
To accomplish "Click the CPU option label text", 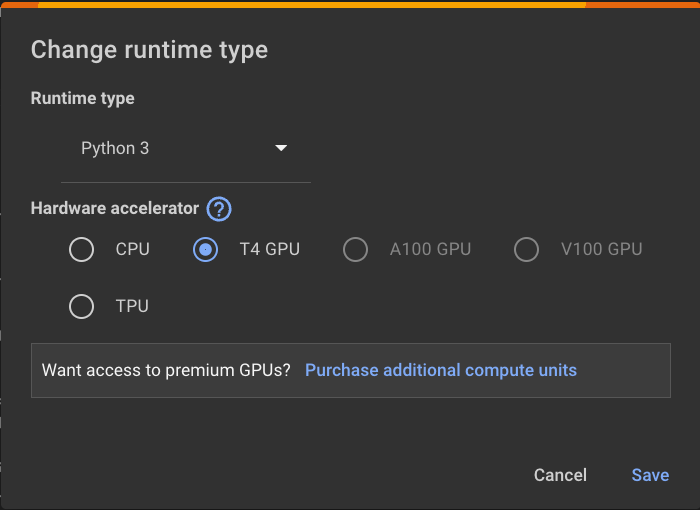I will tap(132, 249).
